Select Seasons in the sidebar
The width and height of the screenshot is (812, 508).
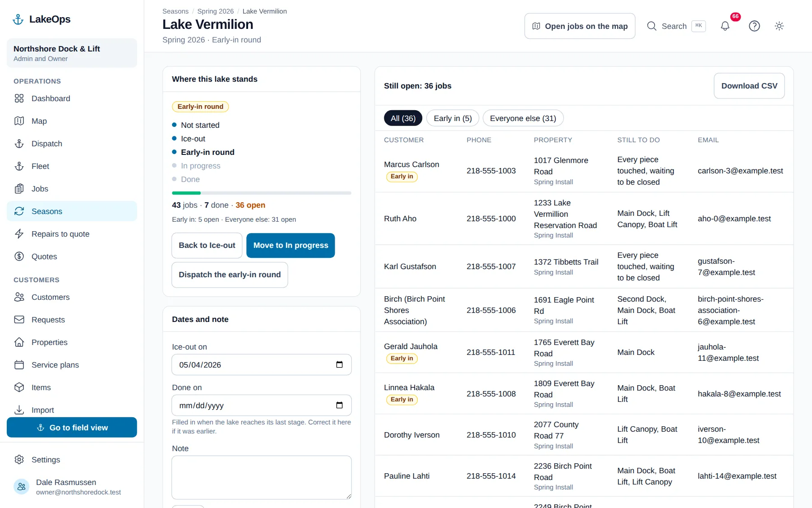[x=72, y=211]
